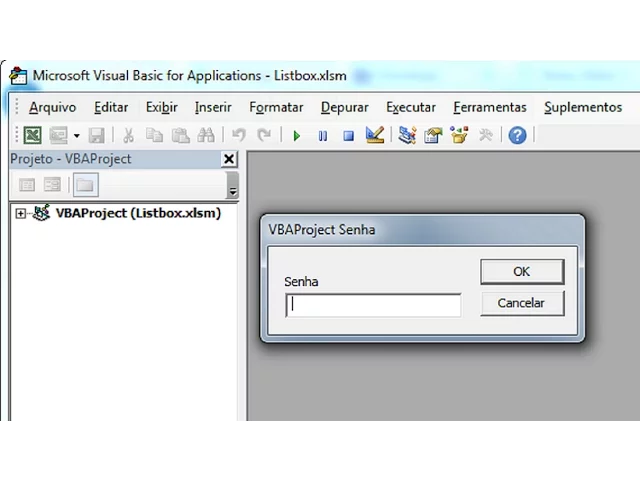Click the Paste clipboard icon

pos(180,135)
